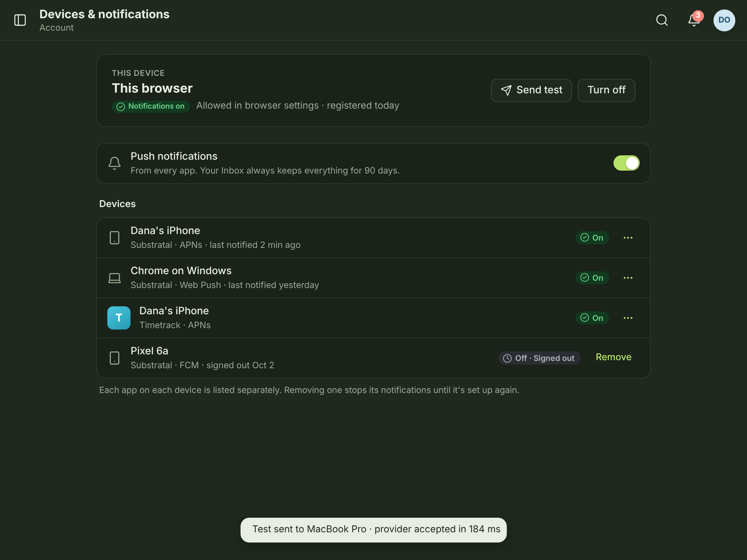Send a test notification to this browser
The width and height of the screenshot is (747, 560).
point(531,90)
